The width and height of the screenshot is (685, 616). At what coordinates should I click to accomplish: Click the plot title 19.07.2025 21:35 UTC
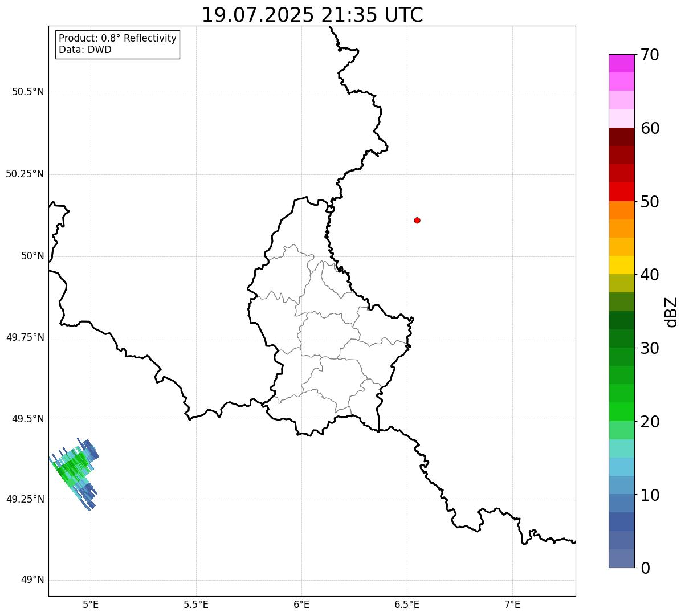point(312,15)
